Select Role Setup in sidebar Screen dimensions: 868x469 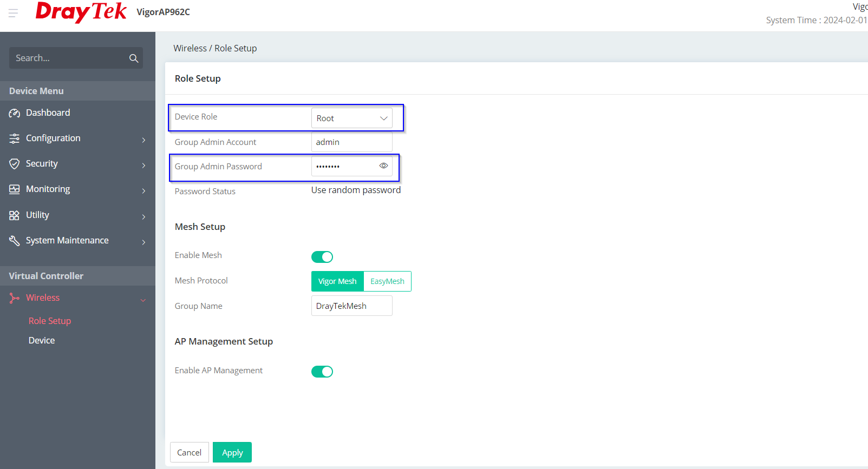50,321
